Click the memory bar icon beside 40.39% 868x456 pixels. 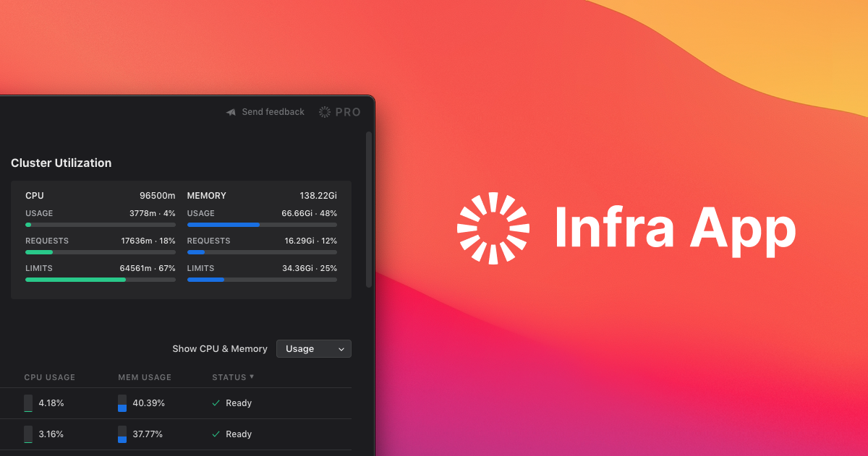point(122,403)
